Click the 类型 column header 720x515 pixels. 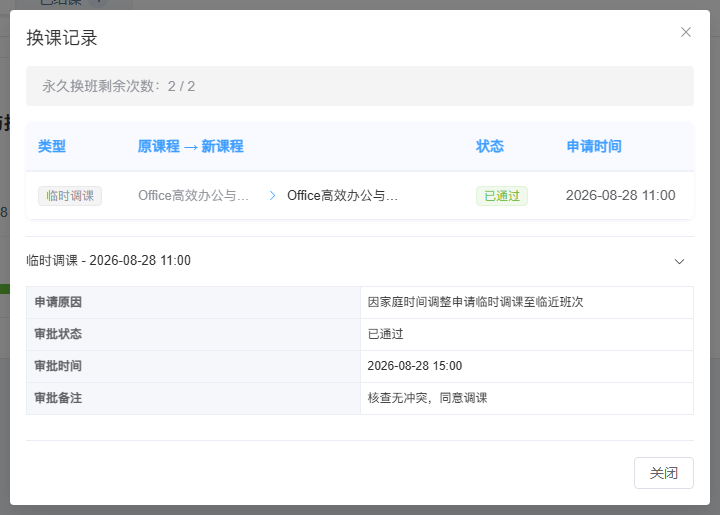52,146
